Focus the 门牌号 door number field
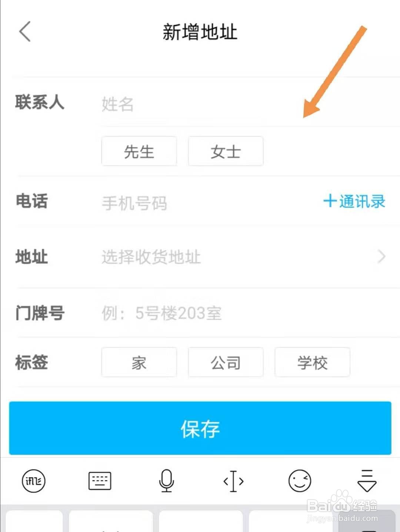 [x=244, y=313]
